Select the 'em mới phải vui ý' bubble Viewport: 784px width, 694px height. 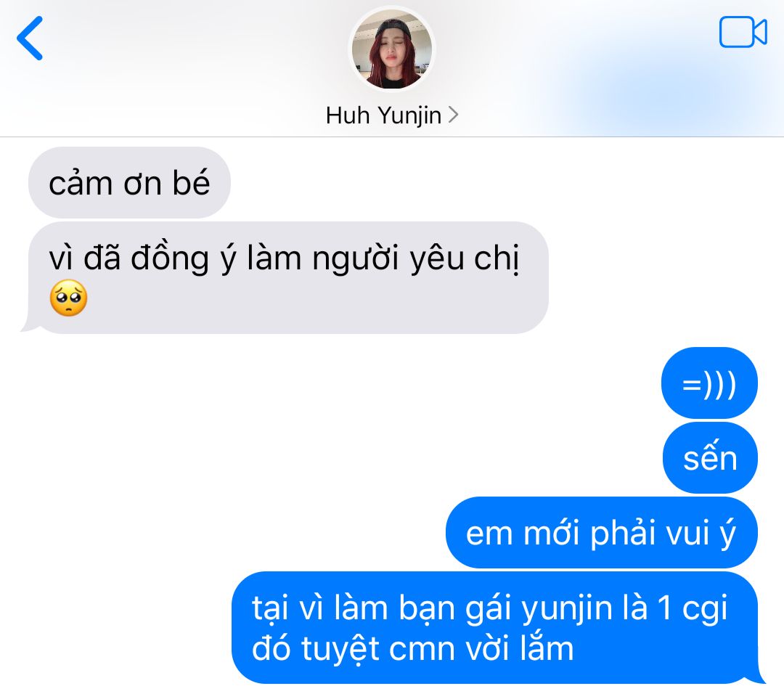click(602, 533)
